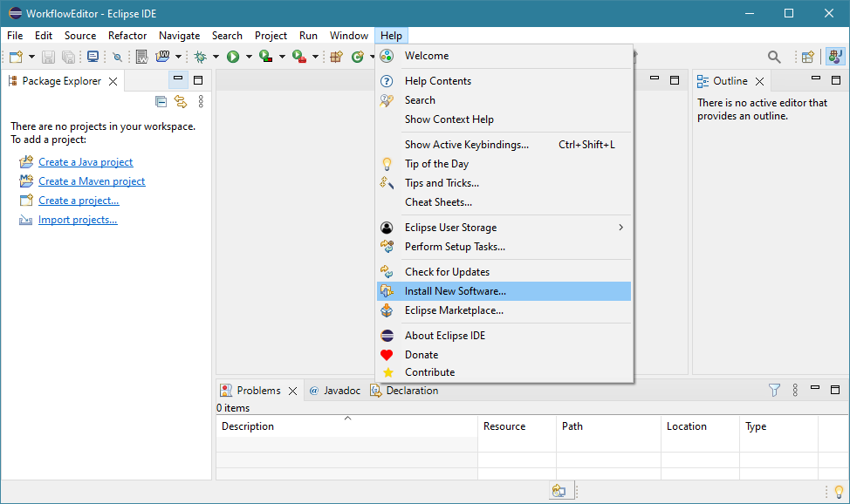The height and width of the screenshot is (504, 850).
Task: Click the Problems view filter funnel icon
Action: tap(774, 391)
